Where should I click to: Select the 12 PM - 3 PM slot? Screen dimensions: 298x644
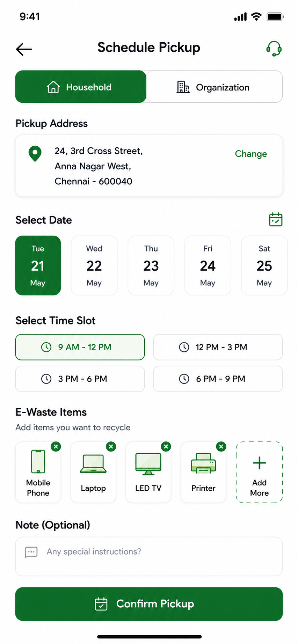218,347
